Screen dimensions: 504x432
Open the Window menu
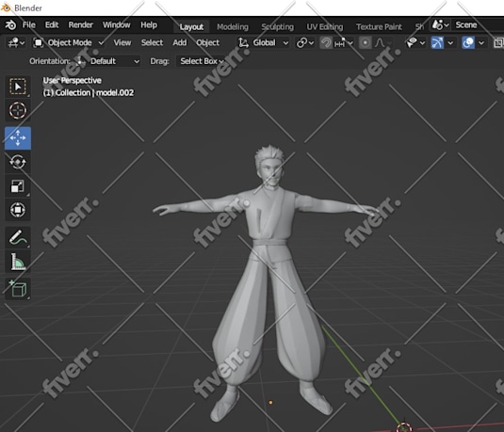point(117,24)
